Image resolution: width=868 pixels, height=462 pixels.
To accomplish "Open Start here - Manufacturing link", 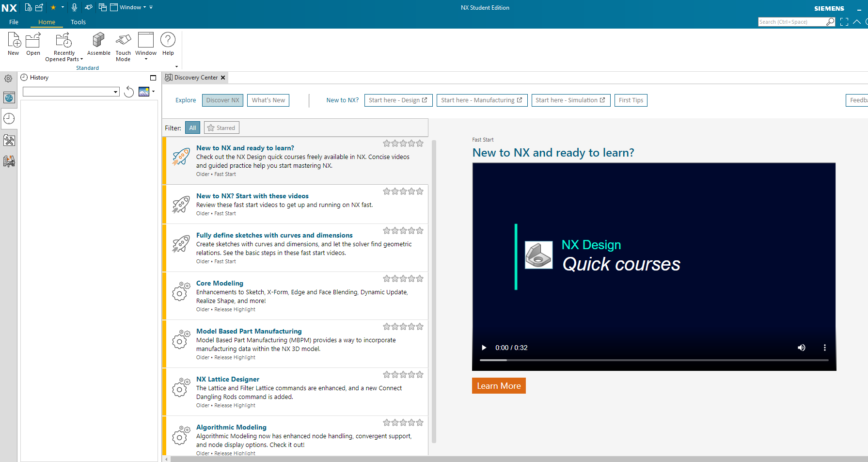I will pos(481,100).
